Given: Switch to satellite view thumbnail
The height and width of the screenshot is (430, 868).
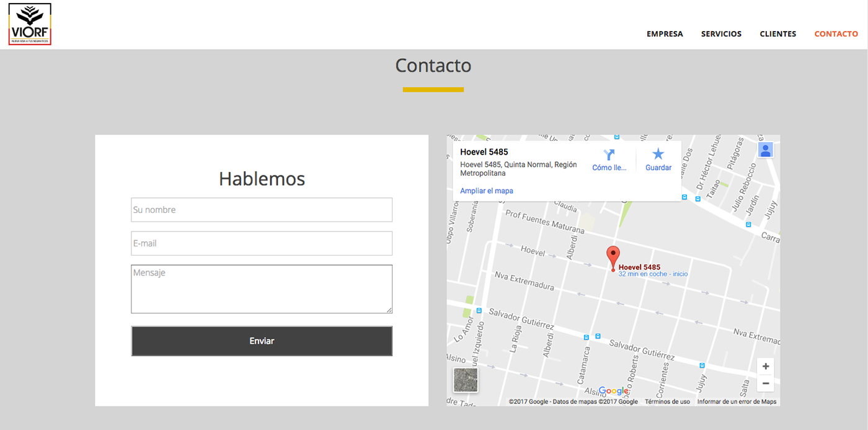Looking at the screenshot, I should [466, 380].
